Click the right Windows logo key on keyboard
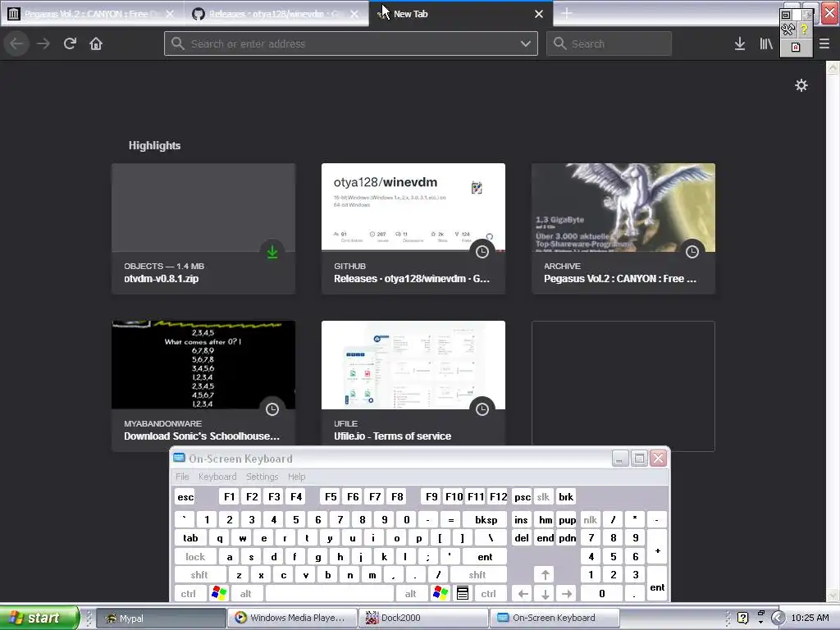Viewport: 840px width, 630px height. pos(441,593)
